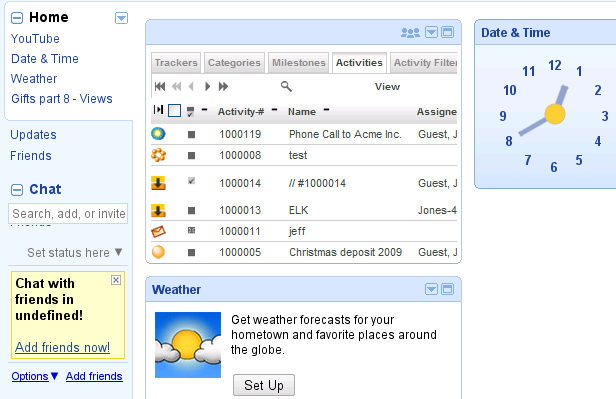Open chat Options dropdown
The height and width of the screenshot is (399, 616).
[x=35, y=376]
